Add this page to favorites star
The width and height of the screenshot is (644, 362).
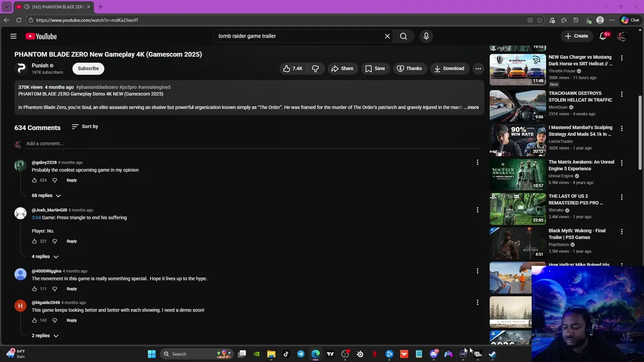pos(540,20)
